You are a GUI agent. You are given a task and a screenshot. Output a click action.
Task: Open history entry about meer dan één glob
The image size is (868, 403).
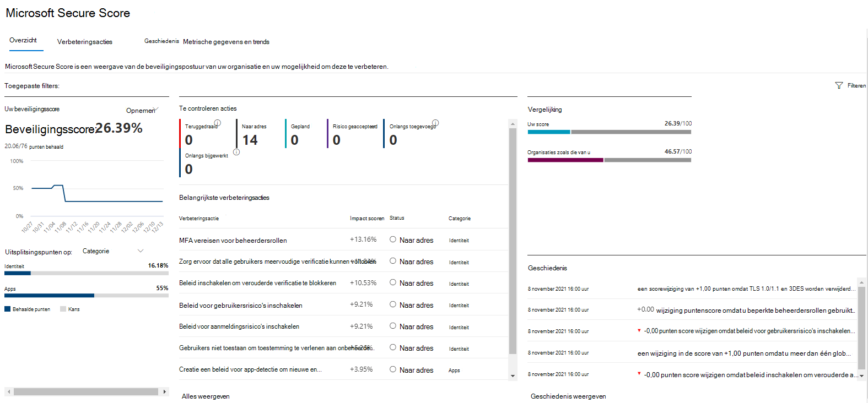tap(744, 353)
